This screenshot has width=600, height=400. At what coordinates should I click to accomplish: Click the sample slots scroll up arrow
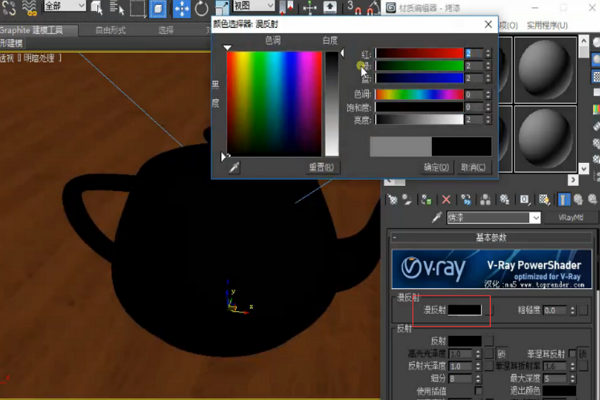click(x=584, y=41)
